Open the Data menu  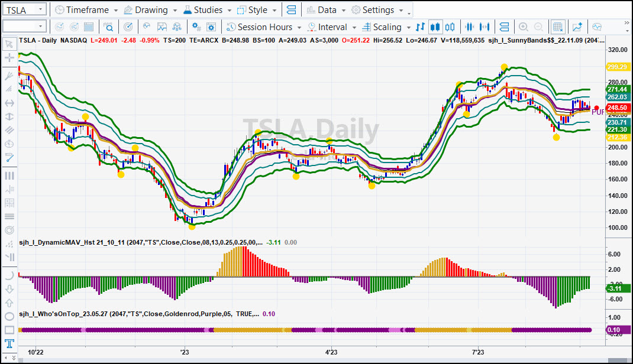tap(321, 9)
